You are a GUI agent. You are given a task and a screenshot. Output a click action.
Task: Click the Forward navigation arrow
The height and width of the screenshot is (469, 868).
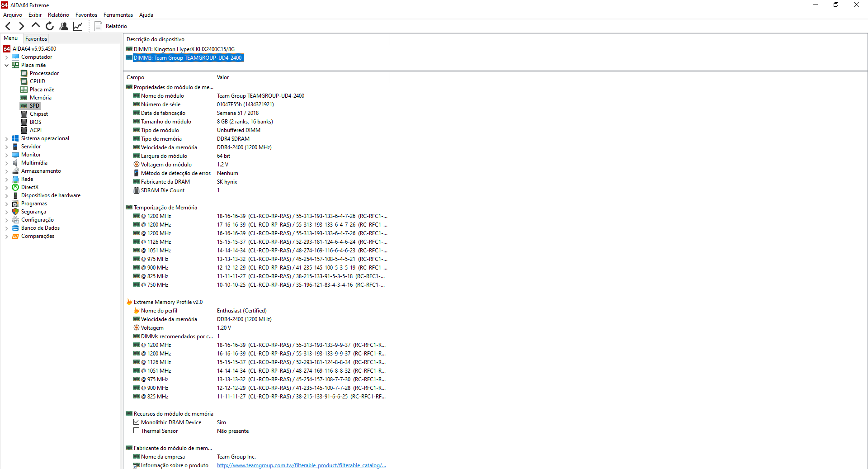click(21, 26)
